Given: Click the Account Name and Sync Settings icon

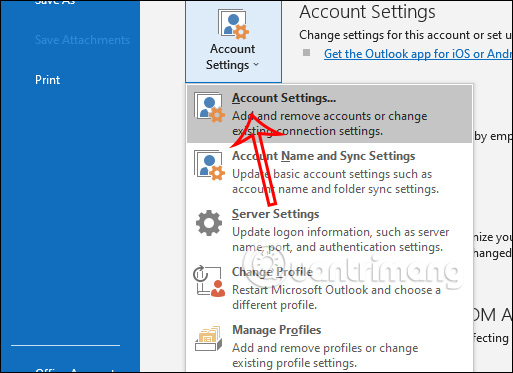Looking at the screenshot, I should [209, 165].
